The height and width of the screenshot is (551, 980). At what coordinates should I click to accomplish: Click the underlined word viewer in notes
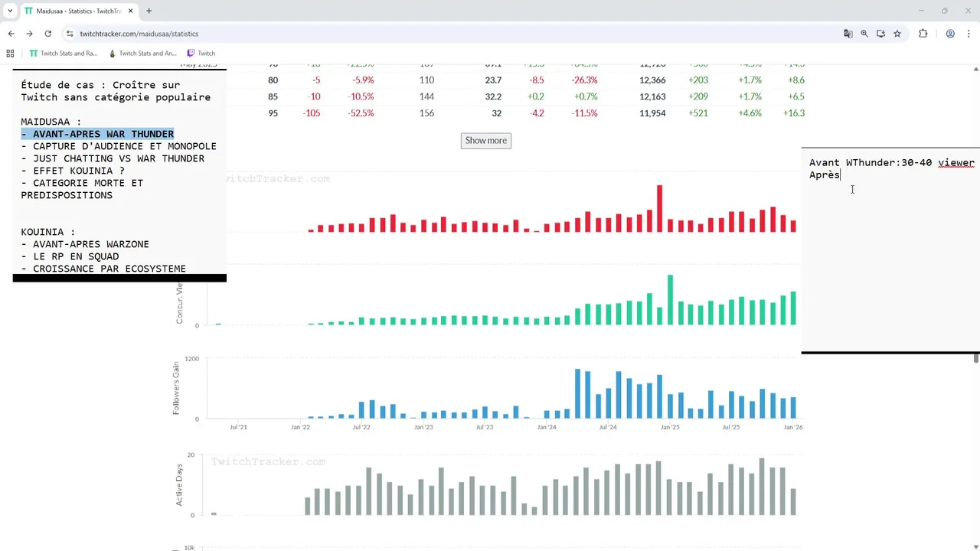tap(956, 163)
